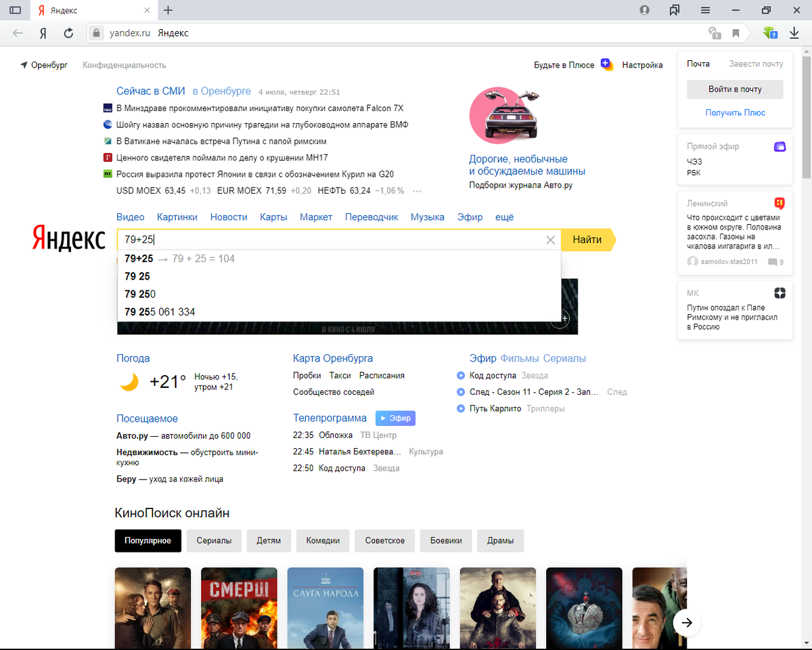Screen dimensions: 812x650
Task: Play Код доступа with its play icon
Action: (x=461, y=375)
